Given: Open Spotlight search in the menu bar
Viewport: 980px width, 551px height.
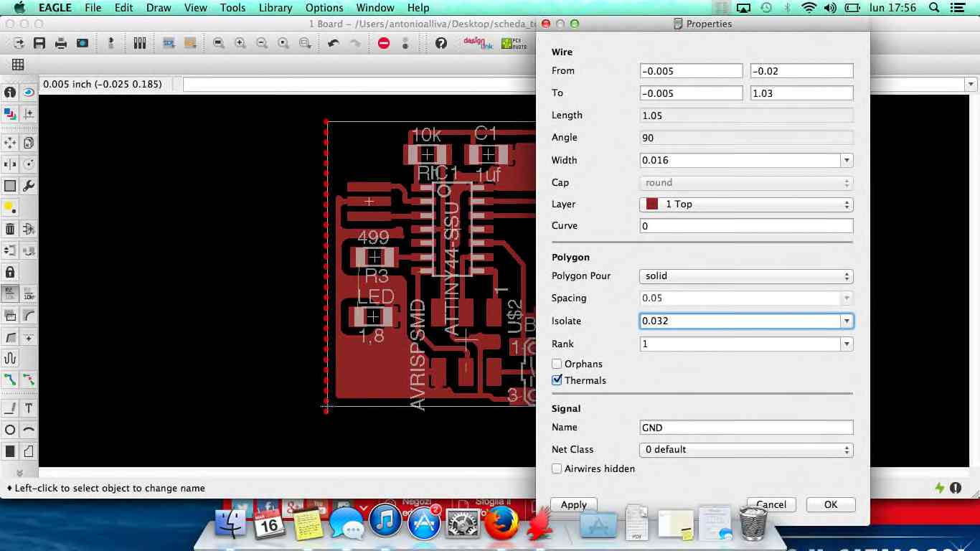Looking at the screenshot, I should point(934,8).
